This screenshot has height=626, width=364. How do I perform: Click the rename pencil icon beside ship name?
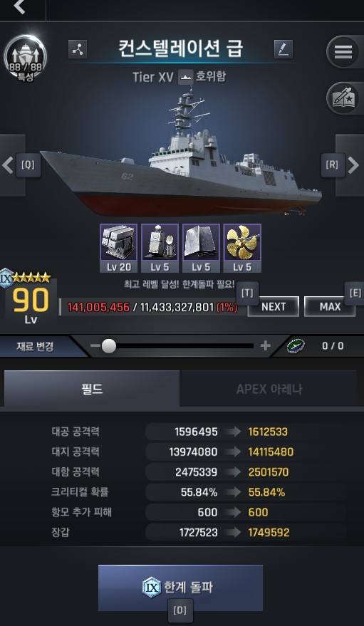tap(284, 50)
